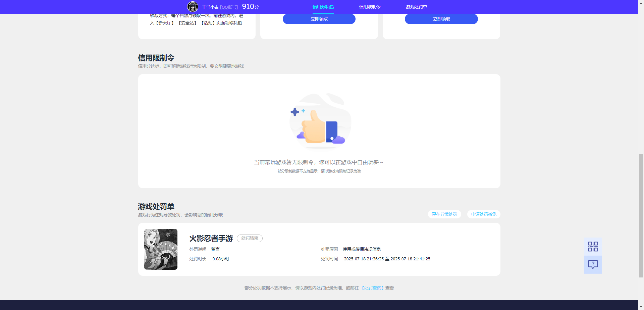Click the 存在异常处罚 button
The image size is (644, 310).
click(444, 214)
